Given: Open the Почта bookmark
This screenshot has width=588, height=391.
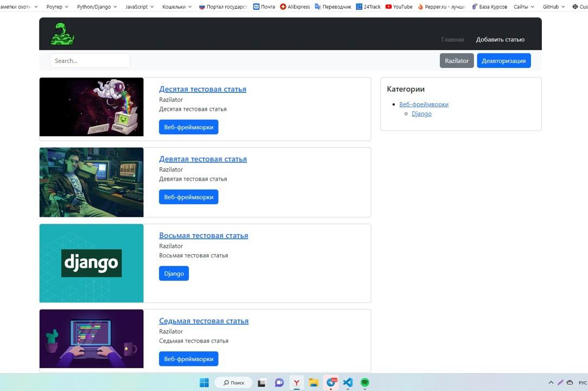Looking at the screenshot, I should pyautogui.click(x=264, y=7).
